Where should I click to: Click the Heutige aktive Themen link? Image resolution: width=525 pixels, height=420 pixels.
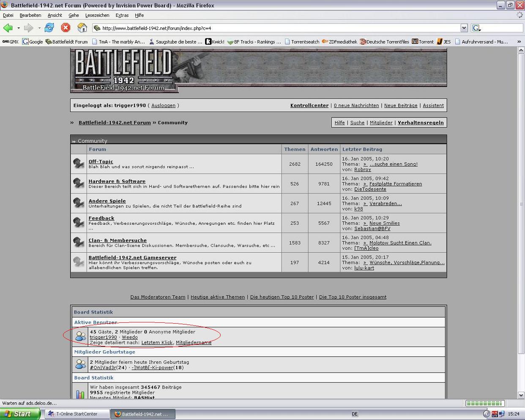coord(218,297)
